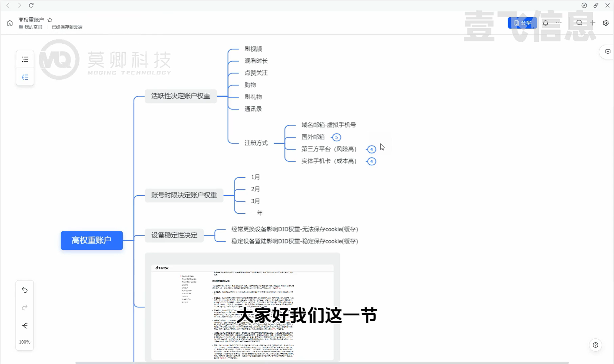Image resolution: width=614 pixels, height=364 pixels.
Task: Toggle the compass pointer icon in top-right
Action: tap(584, 5)
